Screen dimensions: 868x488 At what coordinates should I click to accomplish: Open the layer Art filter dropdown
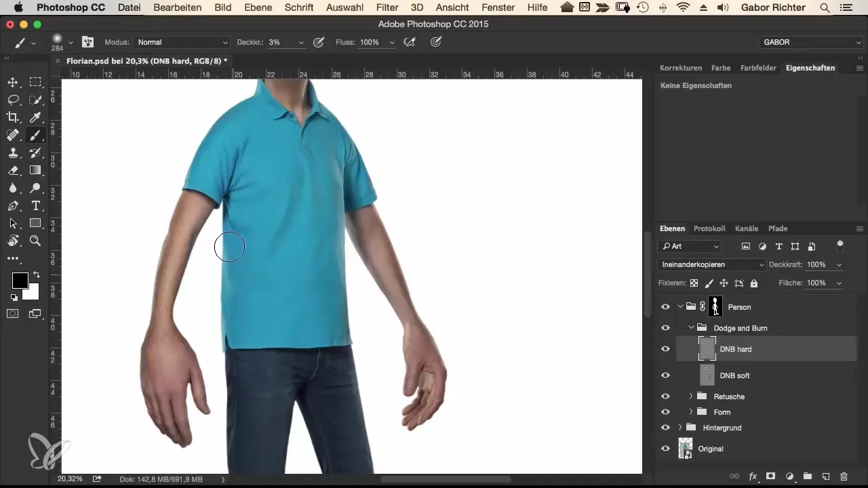689,246
